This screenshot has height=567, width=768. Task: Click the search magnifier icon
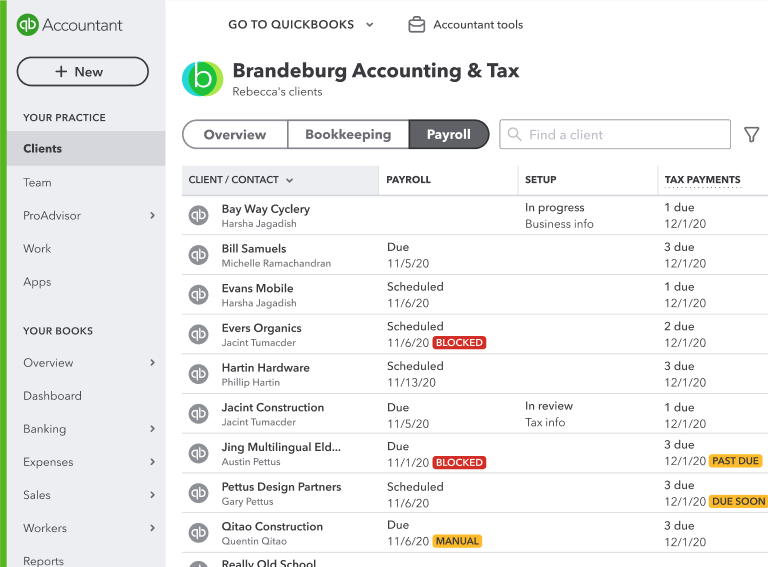click(514, 134)
